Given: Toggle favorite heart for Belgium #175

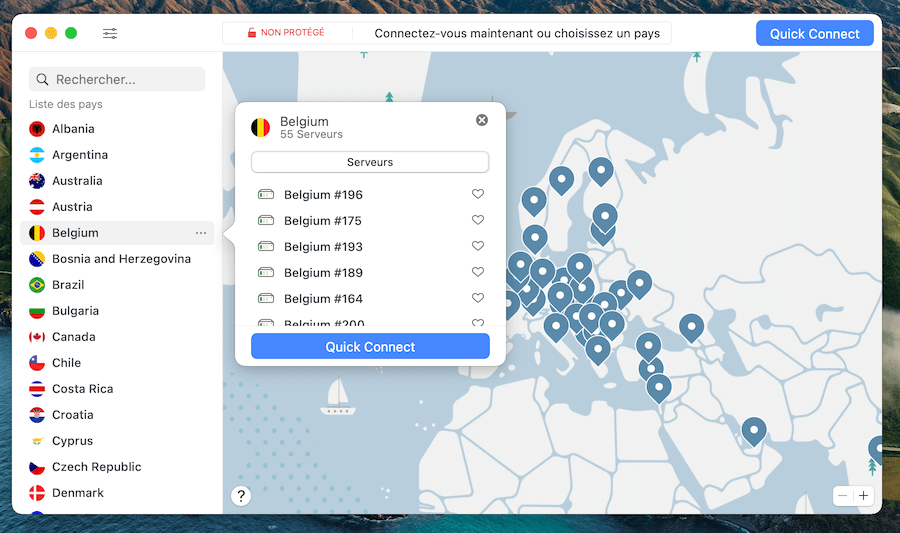Looking at the screenshot, I should pos(478,220).
